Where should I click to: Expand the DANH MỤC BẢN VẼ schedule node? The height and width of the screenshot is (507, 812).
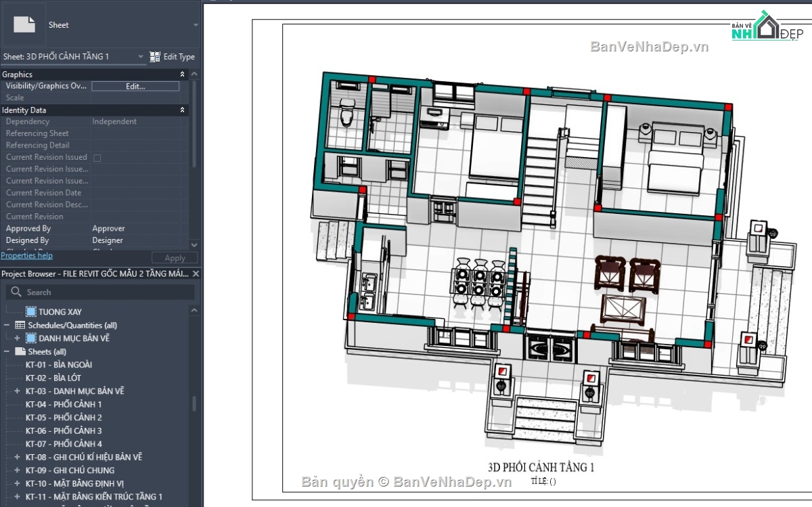point(17,338)
